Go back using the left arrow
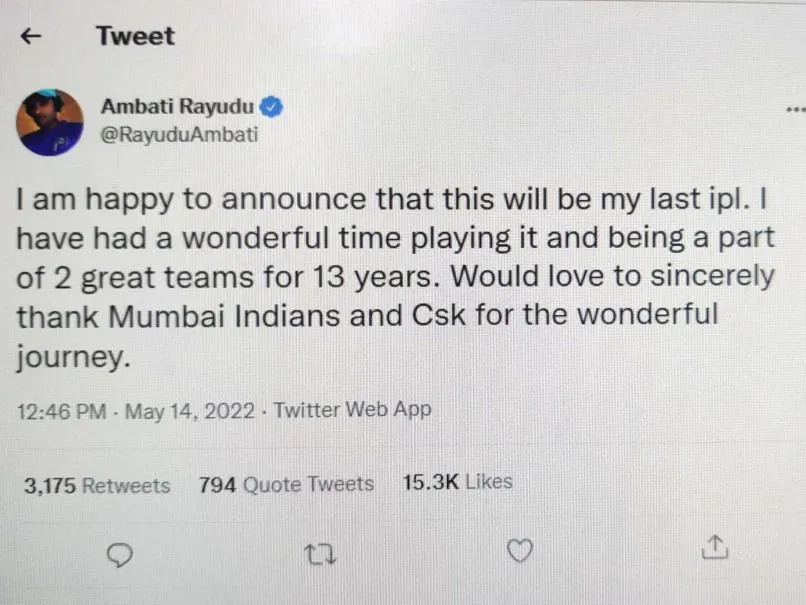 coord(31,36)
